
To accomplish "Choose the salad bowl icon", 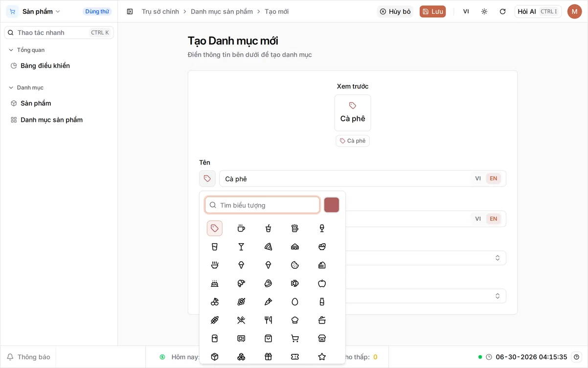I will (322, 247).
